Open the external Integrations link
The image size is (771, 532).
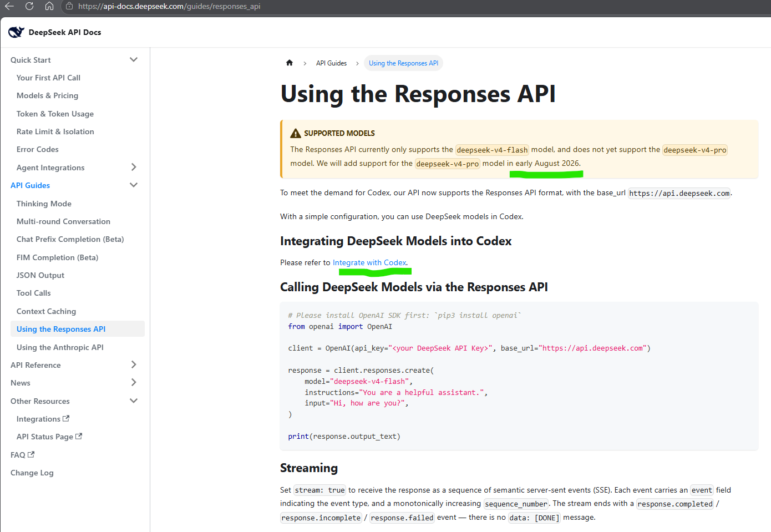[x=43, y=419]
